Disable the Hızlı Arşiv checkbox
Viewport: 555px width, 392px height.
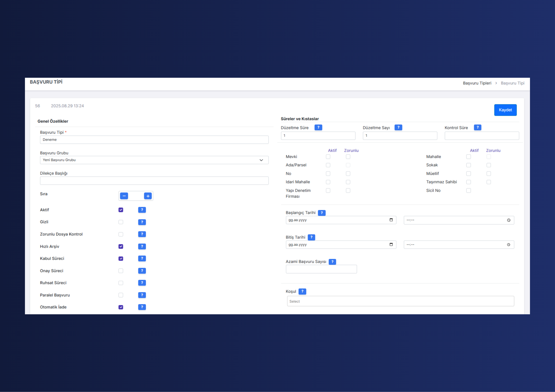[x=121, y=246]
